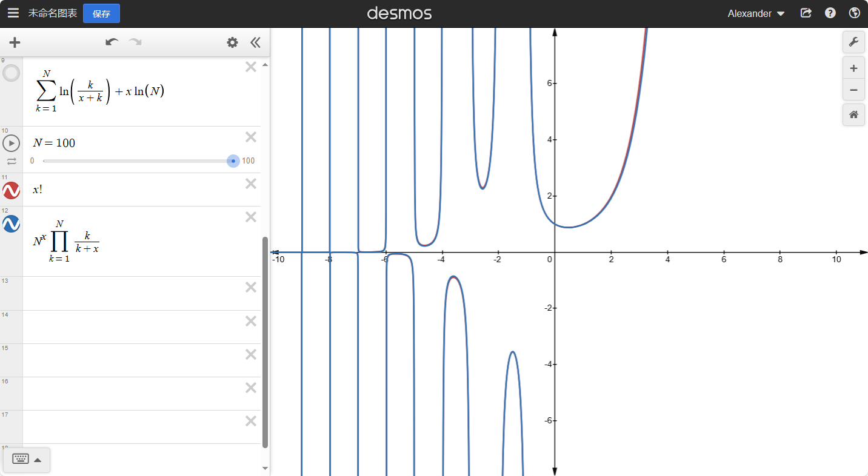The height and width of the screenshot is (476, 868).
Task: Click the desmos logo
Action: point(399,13)
